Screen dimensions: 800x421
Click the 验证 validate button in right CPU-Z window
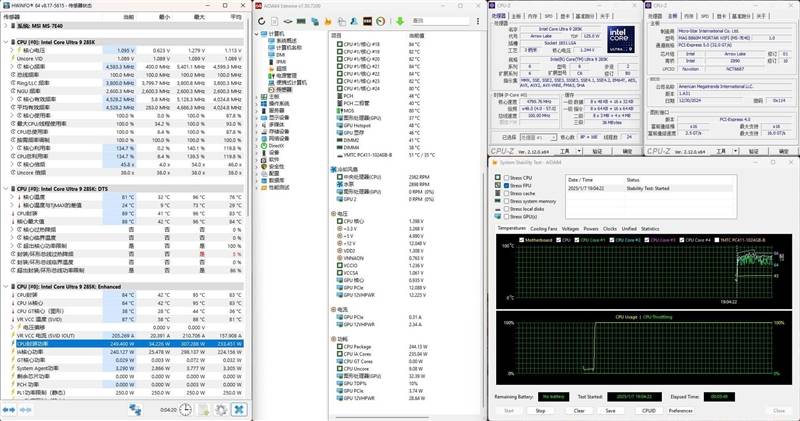pos(754,152)
